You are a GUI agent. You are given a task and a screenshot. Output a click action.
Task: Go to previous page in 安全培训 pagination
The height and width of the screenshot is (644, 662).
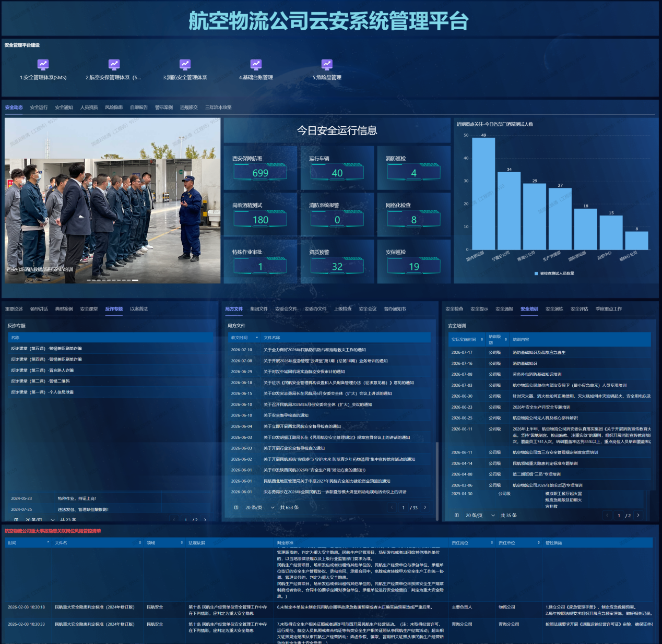(607, 515)
